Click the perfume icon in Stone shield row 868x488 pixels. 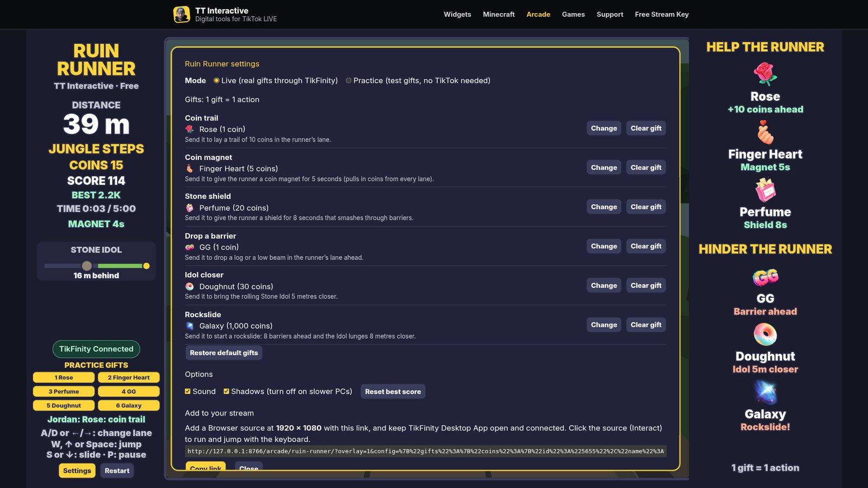pos(189,208)
